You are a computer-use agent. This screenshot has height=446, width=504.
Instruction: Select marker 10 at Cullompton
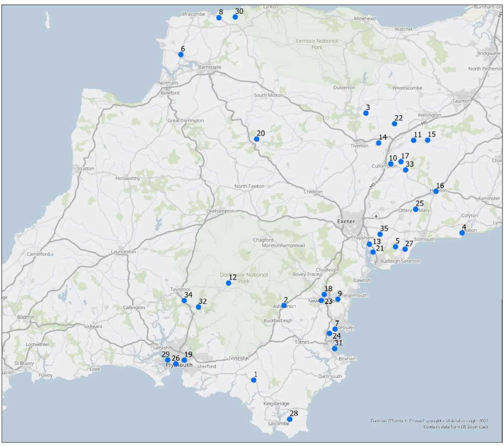pyautogui.click(x=391, y=164)
